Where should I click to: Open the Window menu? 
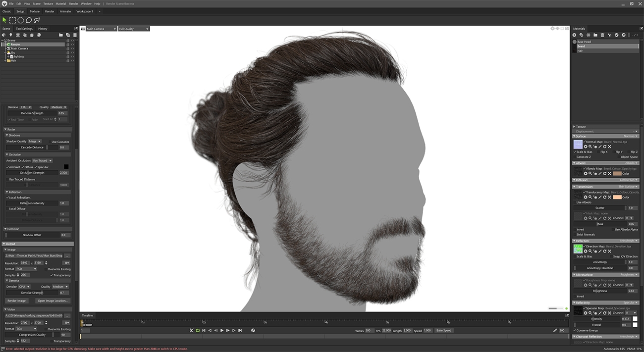click(86, 3)
